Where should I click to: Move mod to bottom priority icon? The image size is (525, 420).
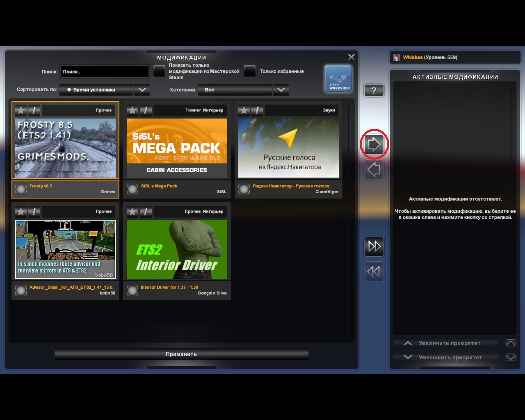click(x=511, y=357)
